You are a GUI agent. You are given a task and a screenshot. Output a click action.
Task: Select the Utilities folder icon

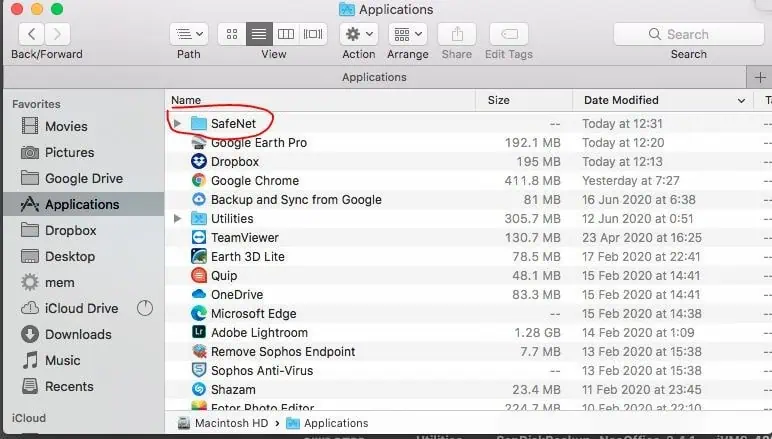click(198, 219)
